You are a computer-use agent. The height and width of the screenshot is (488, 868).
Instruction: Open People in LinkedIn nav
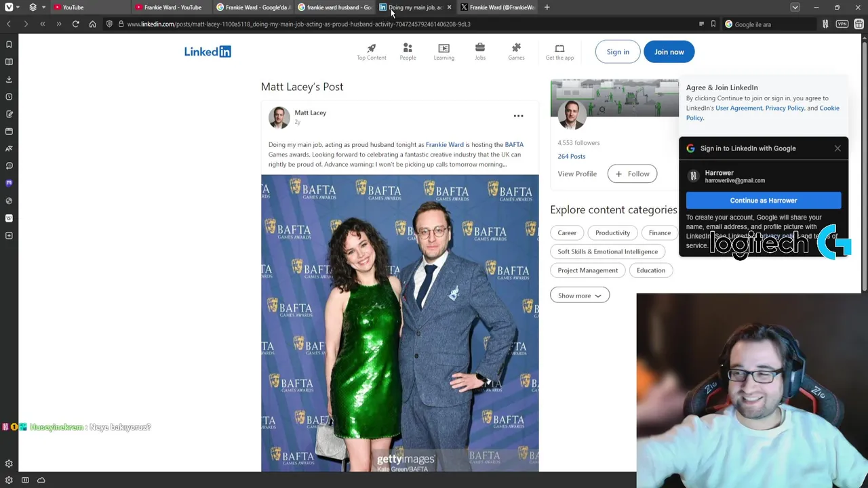point(408,52)
